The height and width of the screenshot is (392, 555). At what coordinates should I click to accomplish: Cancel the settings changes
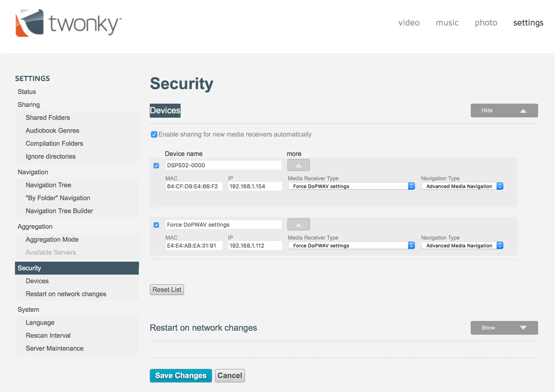tap(230, 376)
